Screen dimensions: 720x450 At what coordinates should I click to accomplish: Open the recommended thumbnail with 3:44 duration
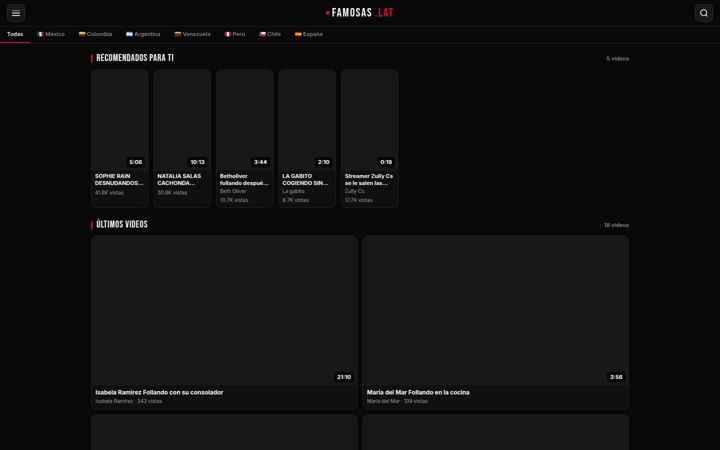click(x=245, y=120)
